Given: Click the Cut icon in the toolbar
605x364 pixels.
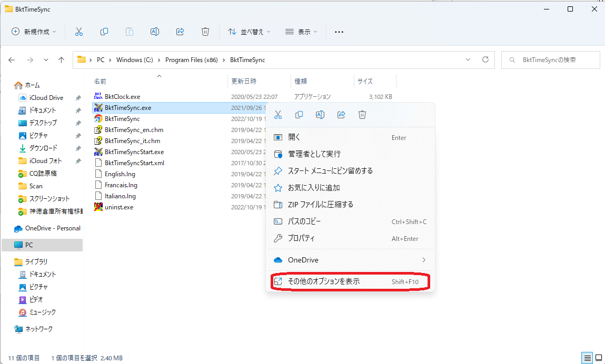Looking at the screenshot, I should [x=78, y=32].
